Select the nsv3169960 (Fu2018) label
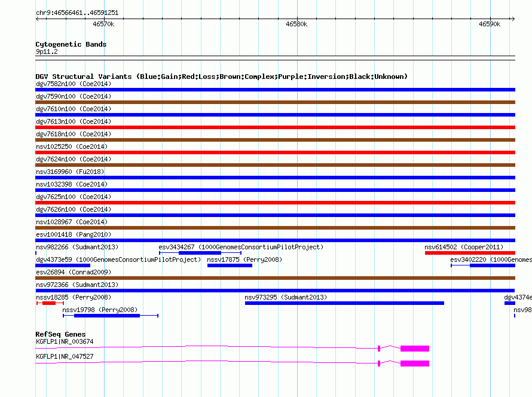Image resolution: width=532 pixels, height=397 pixels. pos(70,172)
